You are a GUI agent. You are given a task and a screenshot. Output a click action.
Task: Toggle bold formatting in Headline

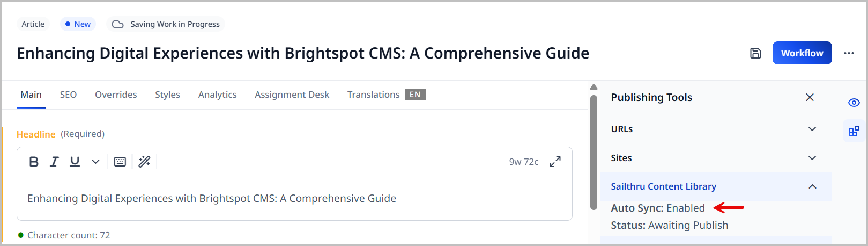point(34,162)
